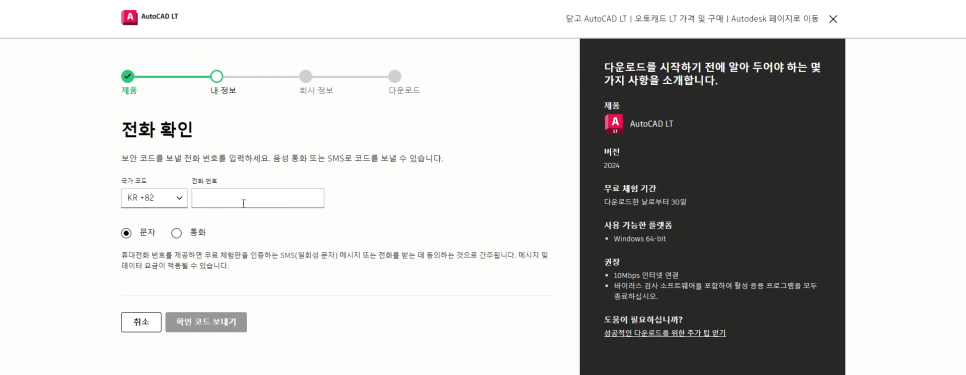Click the 전화 번호 input field
Image resolution: width=966 pixels, height=375 pixels.
(x=258, y=198)
